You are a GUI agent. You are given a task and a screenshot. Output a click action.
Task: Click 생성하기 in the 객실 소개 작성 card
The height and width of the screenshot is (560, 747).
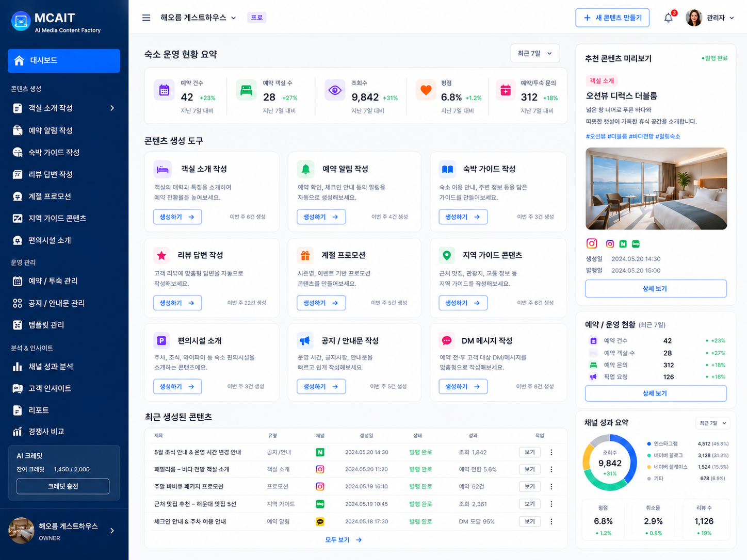(177, 217)
